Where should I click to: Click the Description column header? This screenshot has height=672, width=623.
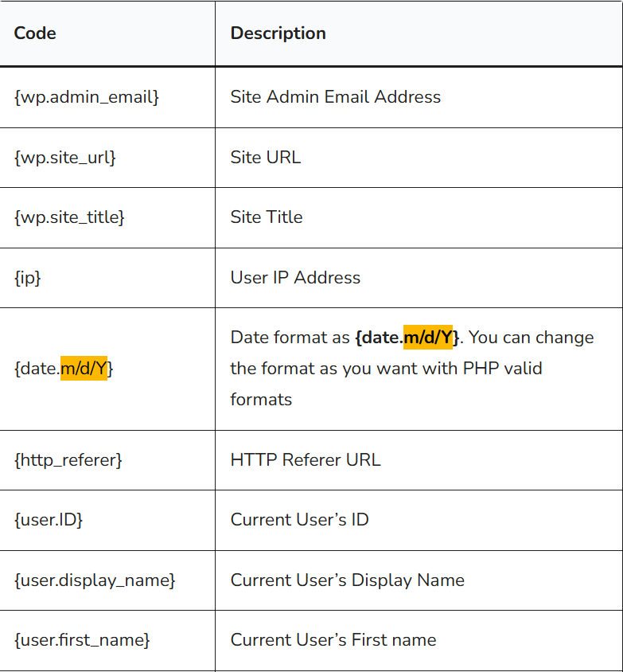(278, 33)
